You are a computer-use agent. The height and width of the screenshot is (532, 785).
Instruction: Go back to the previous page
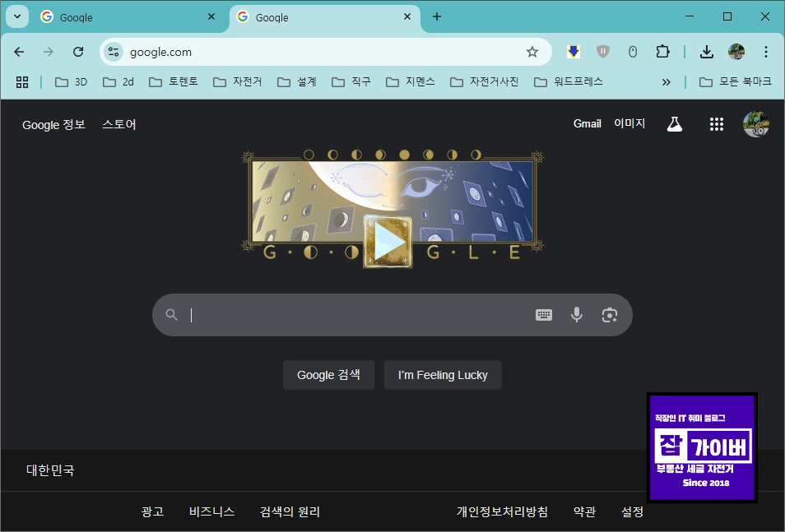coord(19,52)
